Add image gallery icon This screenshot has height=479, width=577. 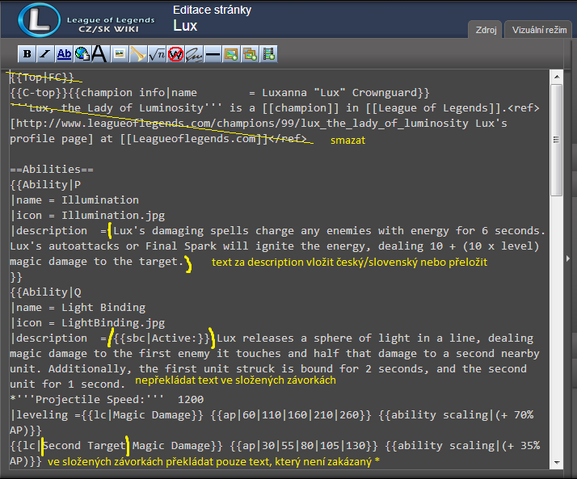pos(250,54)
